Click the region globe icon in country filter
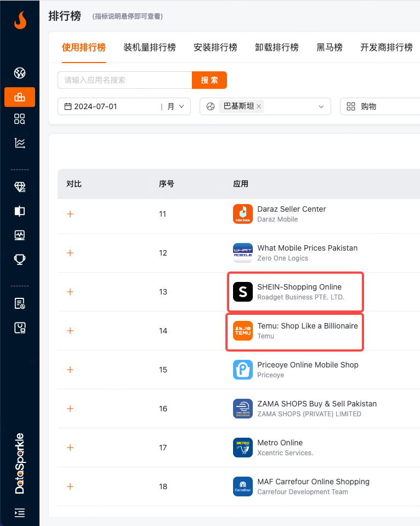Viewport: 420px width, 526px height. coord(211,106)
